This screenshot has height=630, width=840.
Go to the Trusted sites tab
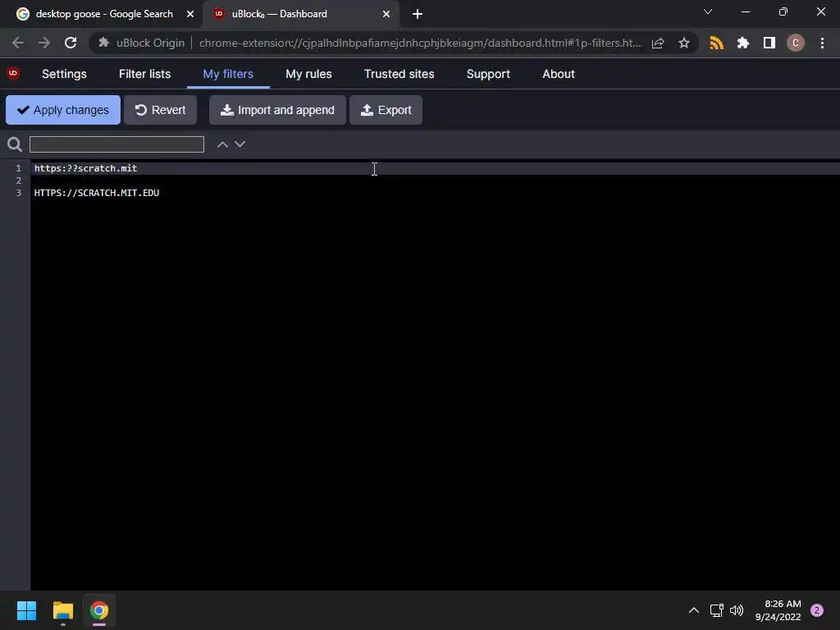click(x=399, y=74)
